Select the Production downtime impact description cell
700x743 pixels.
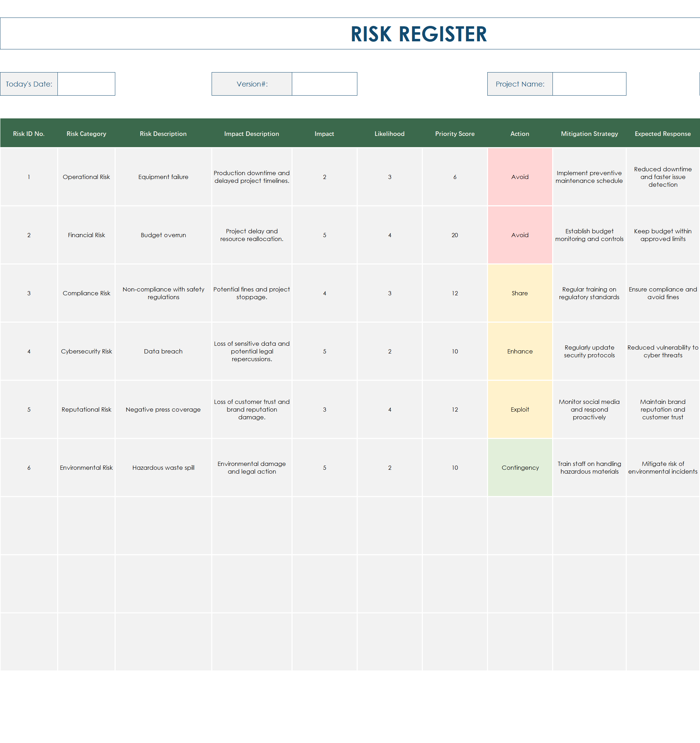[x=252, y=177]
